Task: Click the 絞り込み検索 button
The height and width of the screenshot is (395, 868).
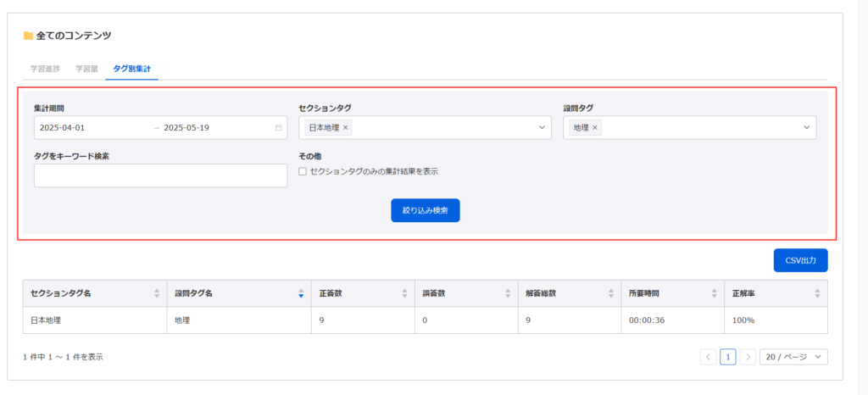Action: pos(426,210)
